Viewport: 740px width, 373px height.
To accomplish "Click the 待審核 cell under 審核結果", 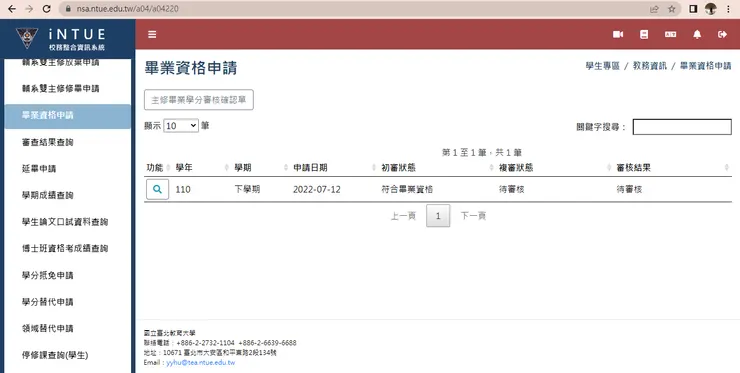I will click(629, 189).
